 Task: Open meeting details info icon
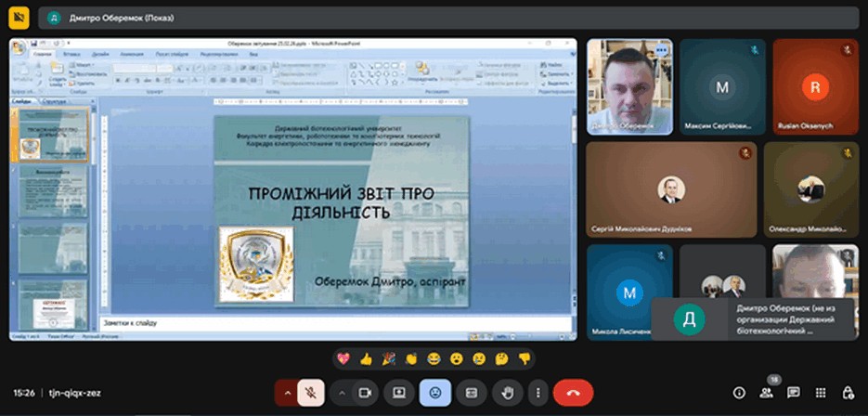click(x=739, y=393)
